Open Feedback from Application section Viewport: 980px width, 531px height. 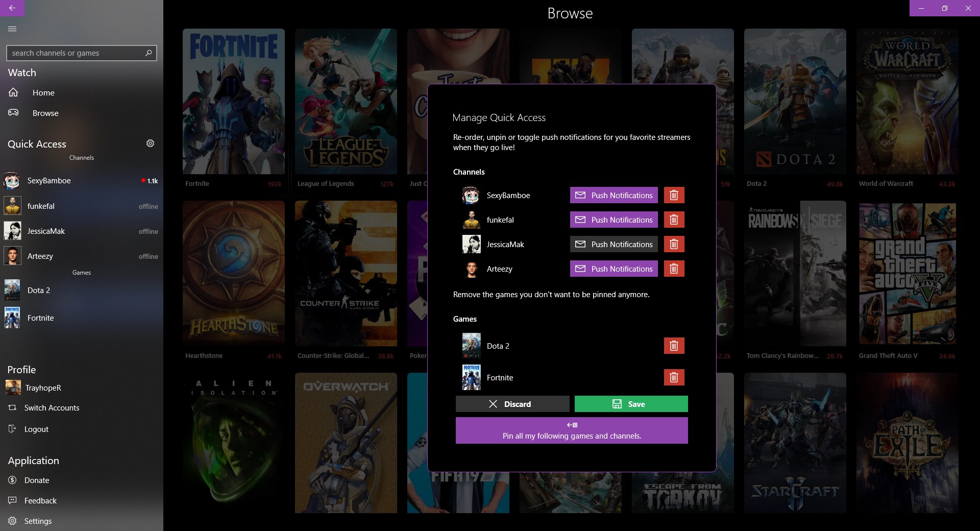[x=82, y=500]
